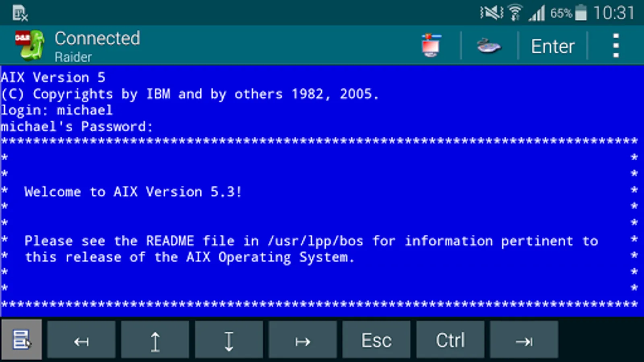Tap the IBM copyright line
This screenshot has height=362, width=644.
coord(190,94)
